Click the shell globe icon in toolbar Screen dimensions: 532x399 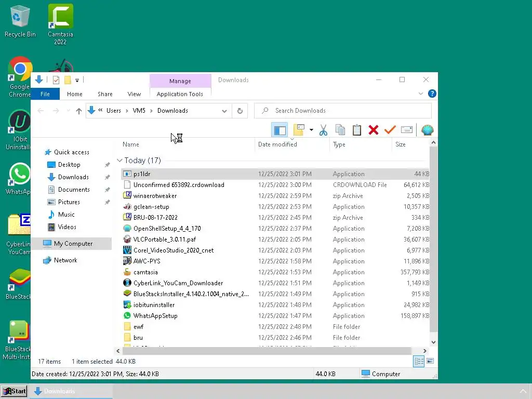click(x=427, y=130)
